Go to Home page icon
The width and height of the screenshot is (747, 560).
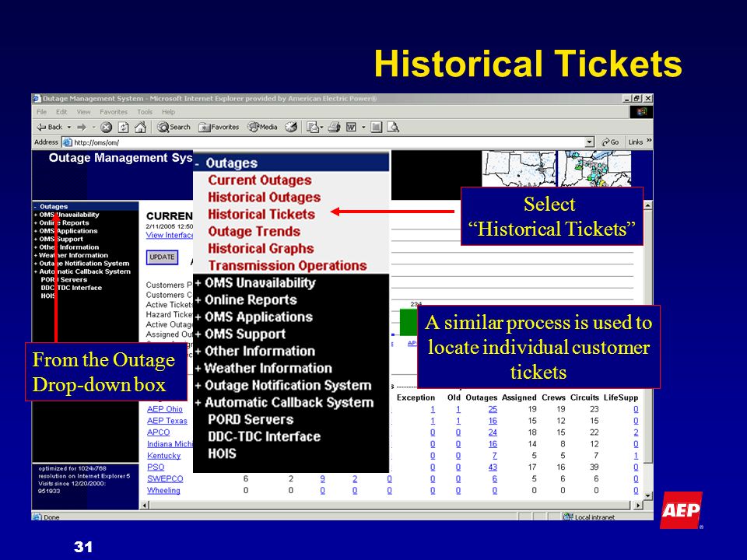(140, 127)
